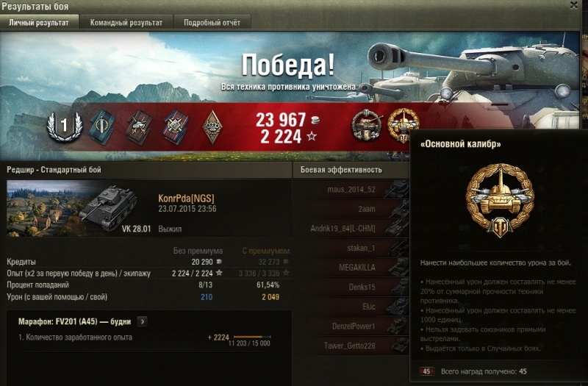The width and height of the screenshot is (588, 386).
Task: Click player name KonrPda[NGS]
Action: click(187, 199)
